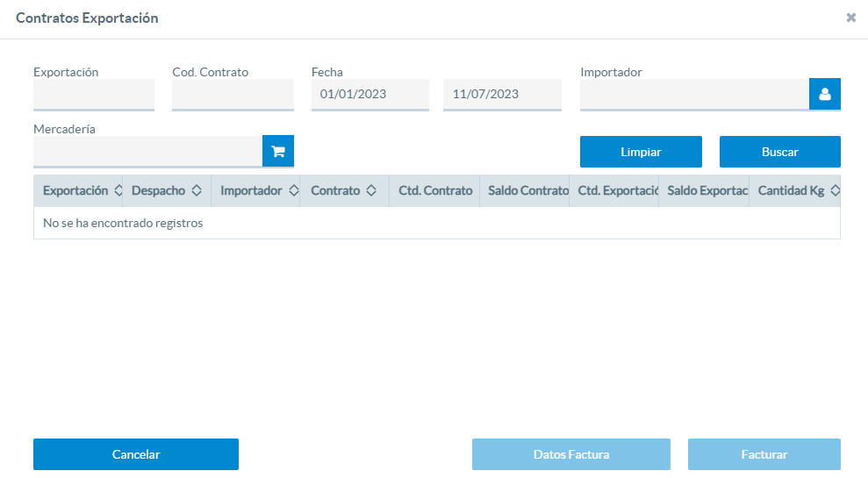Open importer lookup with person icon
Viewport: 868px width, 478px height.
(825, 94)
